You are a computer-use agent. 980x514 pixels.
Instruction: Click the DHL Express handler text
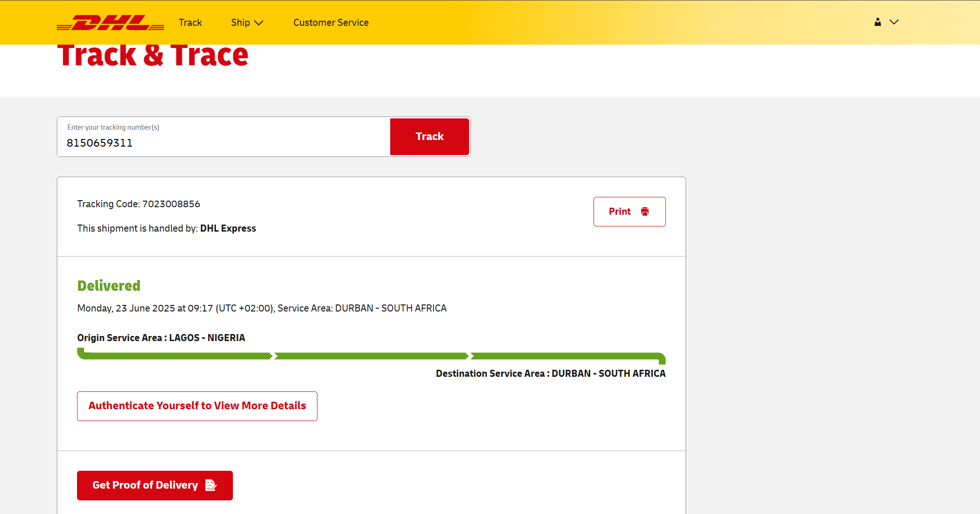click(228, 228)
